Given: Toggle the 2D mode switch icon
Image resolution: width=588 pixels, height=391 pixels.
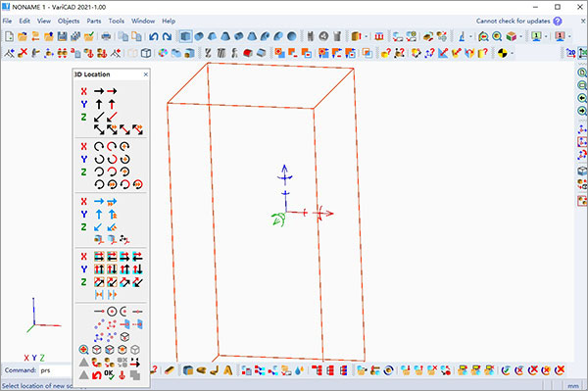Looking at the screenshot, I should (x=570, y=53).
